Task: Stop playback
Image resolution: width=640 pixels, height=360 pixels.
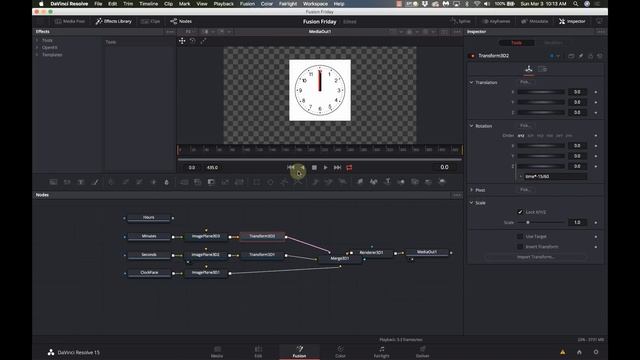Action: point(314,167)
